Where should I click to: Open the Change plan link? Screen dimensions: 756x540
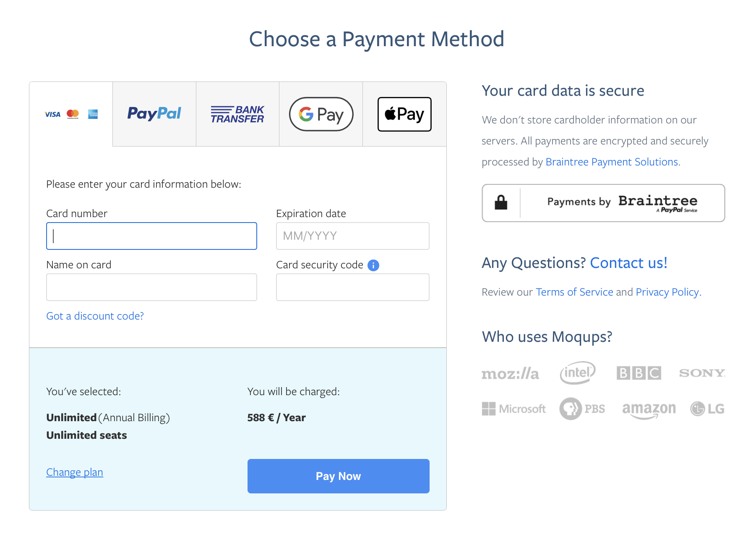(x=74, y=472)
